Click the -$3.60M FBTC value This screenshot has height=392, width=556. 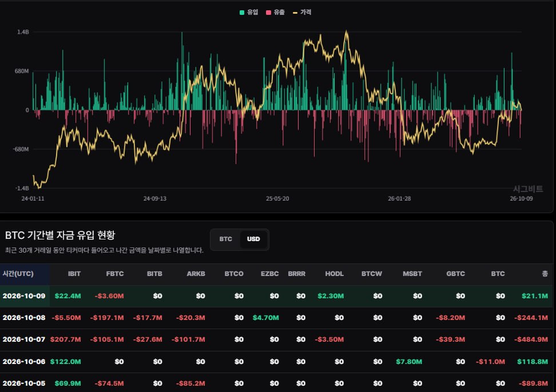click(109, 296)
